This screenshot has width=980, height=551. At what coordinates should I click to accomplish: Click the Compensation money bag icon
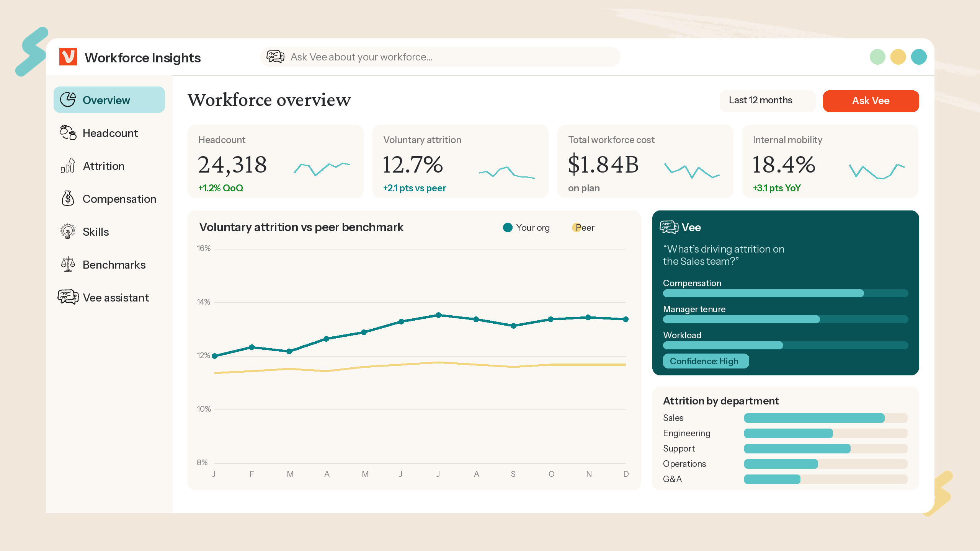(x=68, y=198)
